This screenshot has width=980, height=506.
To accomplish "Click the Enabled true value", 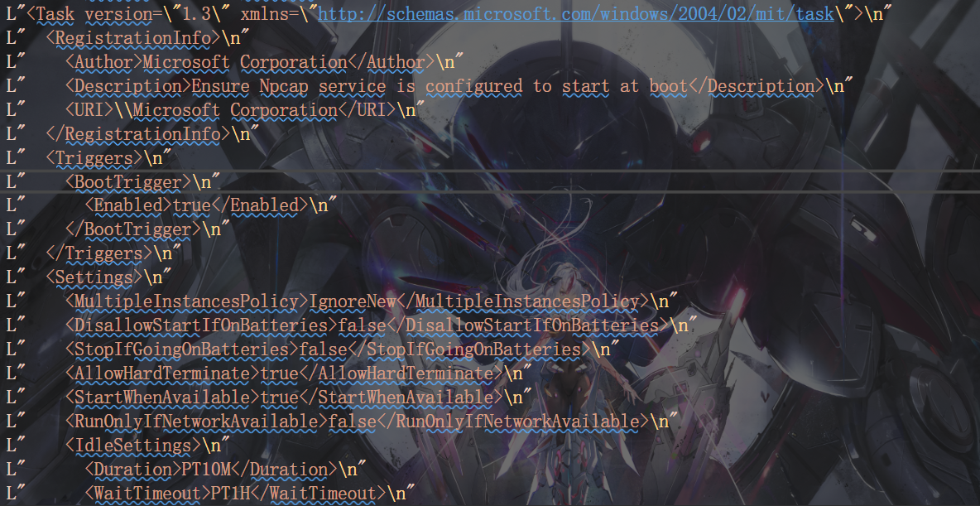I will pyautogui.click(x=192, y=205).
